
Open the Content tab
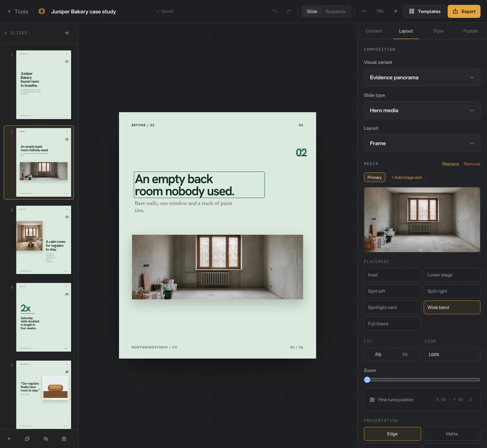(x=373, y=31)
